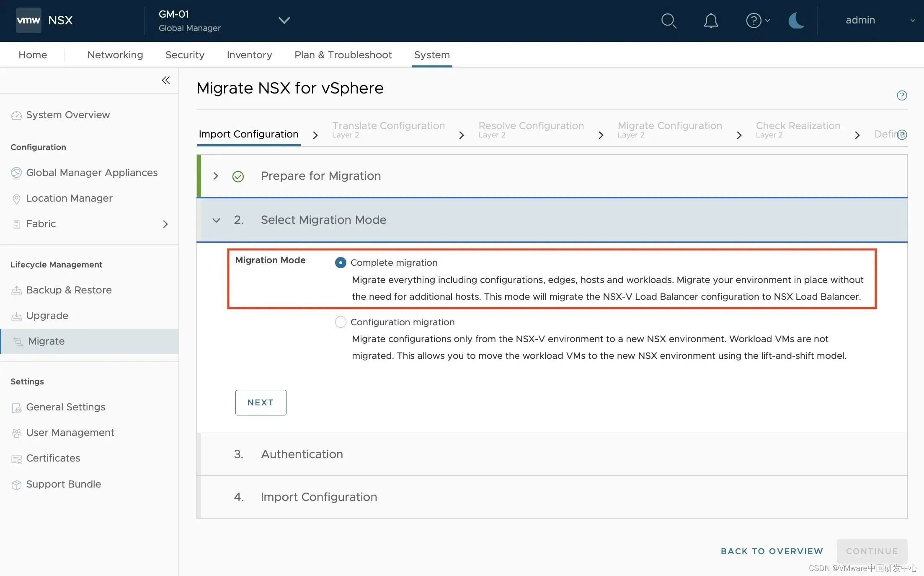
Task: Open the Inventory tab
Action: click(249, 55)
